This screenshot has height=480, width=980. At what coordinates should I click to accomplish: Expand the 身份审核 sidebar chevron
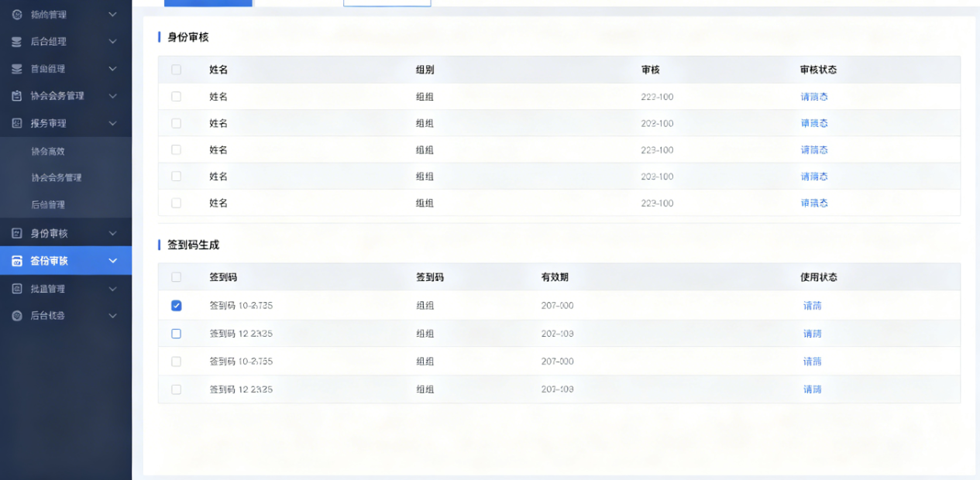pyautogui.click(x=112, y=233)
